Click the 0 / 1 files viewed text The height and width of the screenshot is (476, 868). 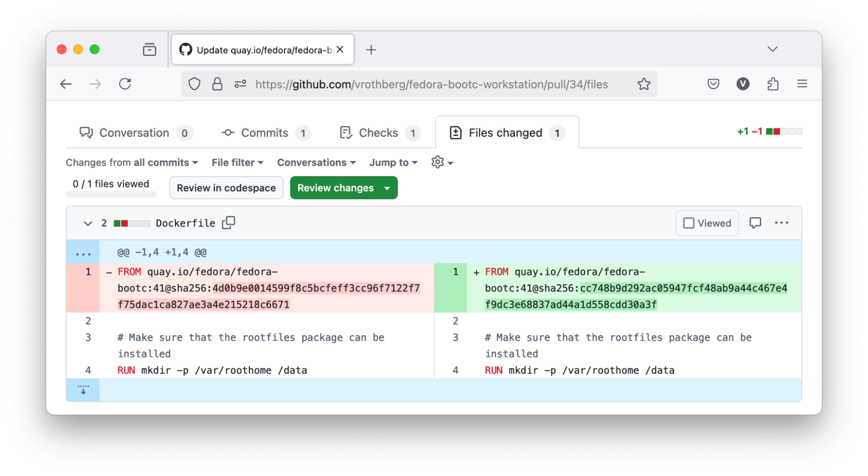[111, 184]
